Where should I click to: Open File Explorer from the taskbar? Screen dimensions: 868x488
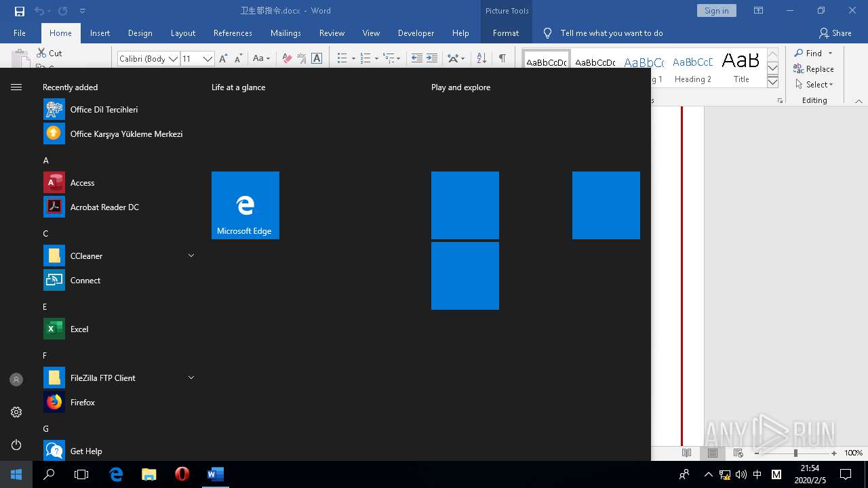coord(149,474)
